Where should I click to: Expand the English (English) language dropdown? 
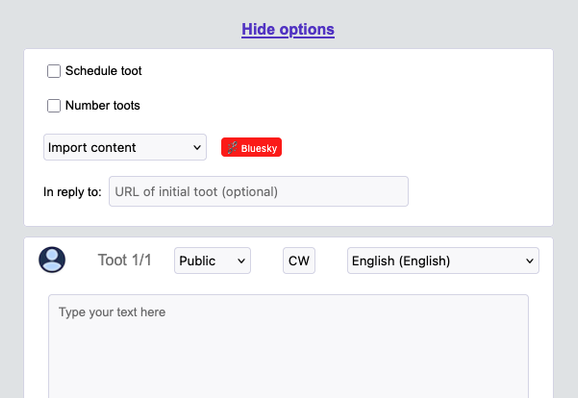tap(443, 261)
